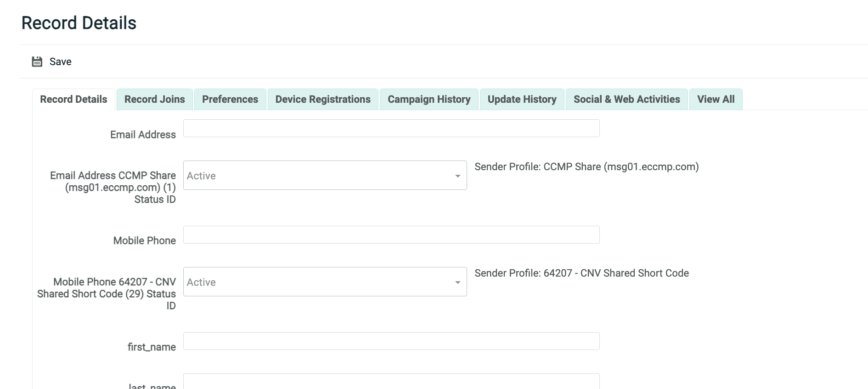This screenshot has width=868, height=389.
Task: Open the Mobile Phone 64207 status dropdown
Action: [x=325, y=282]
